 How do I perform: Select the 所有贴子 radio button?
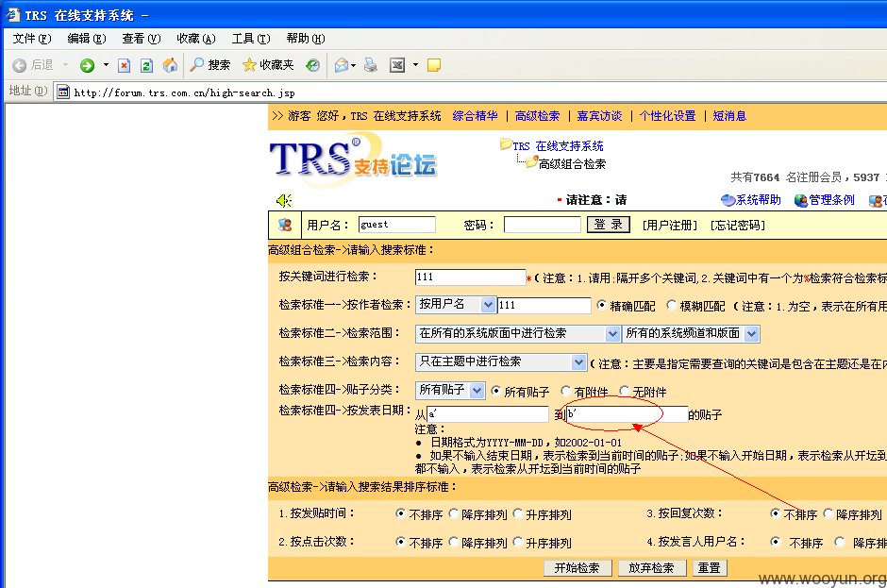[x=496, y=391]
